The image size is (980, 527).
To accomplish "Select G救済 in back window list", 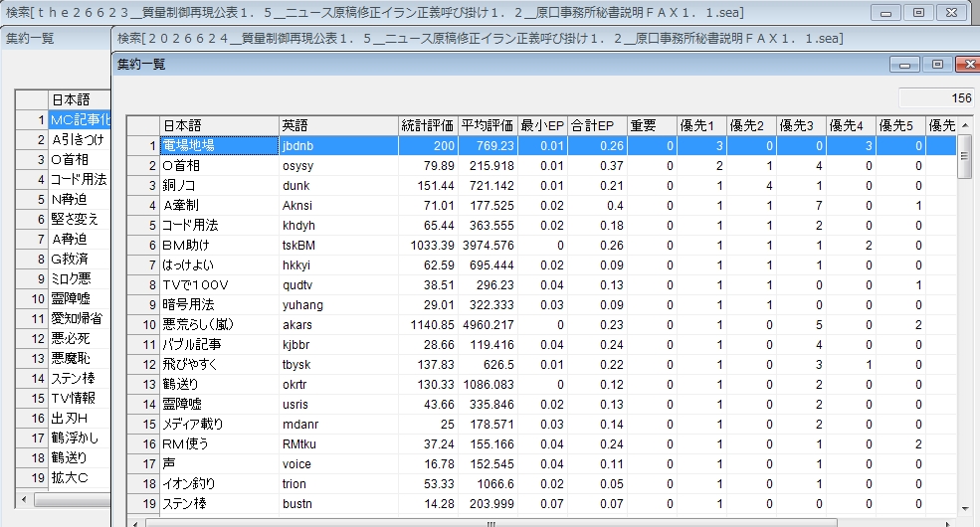I will point(80,259).
